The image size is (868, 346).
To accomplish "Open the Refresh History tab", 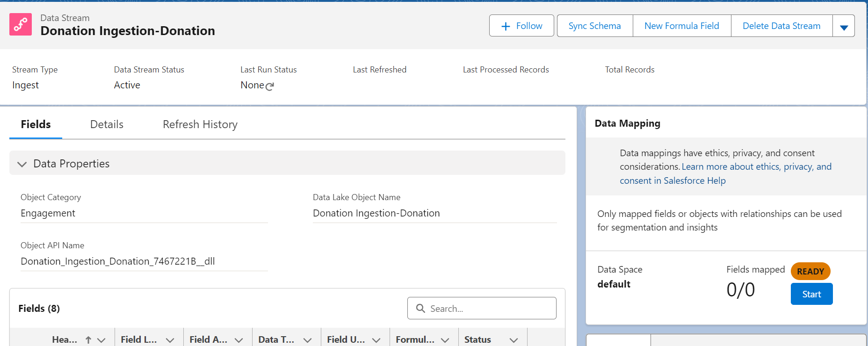I will [x=200, y=124].
